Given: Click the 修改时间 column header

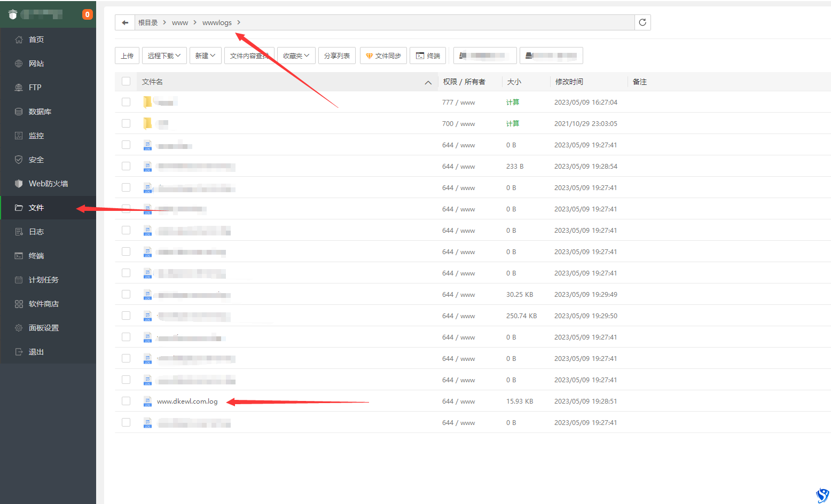Looking at the screenshot, I should [569, 82].
